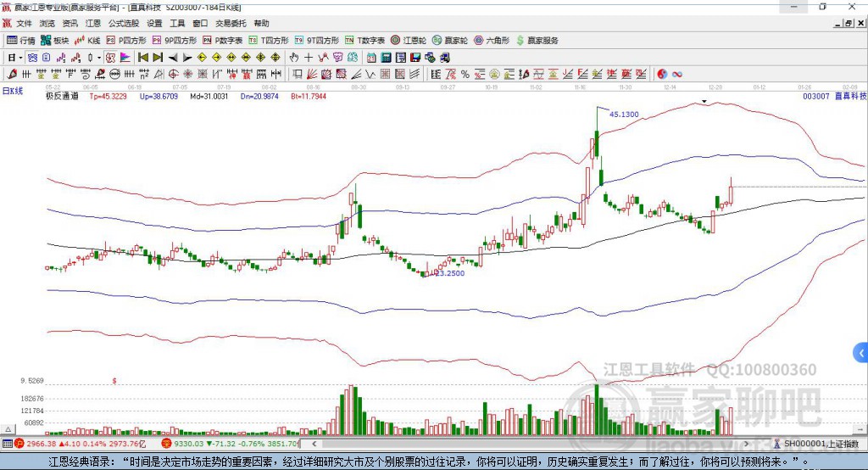
Task: Click the rainbow triangle indicator icon
Action: (x=125, y=58)
